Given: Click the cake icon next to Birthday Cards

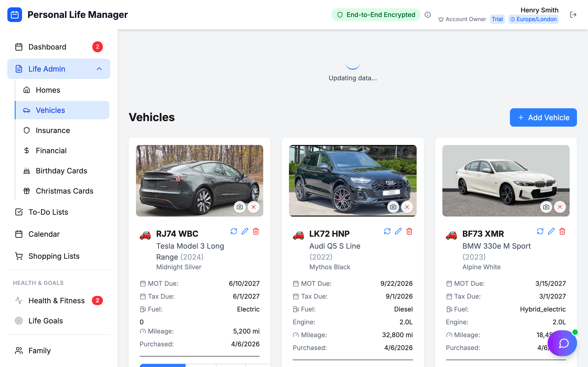Looking at the screenshot, I should click(x=27, y=171).
